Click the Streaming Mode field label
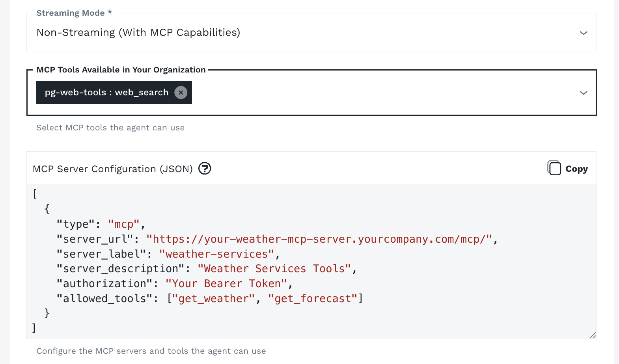This screenshot has height=364, width=619. pyautogui.click(x=73, y=13)
